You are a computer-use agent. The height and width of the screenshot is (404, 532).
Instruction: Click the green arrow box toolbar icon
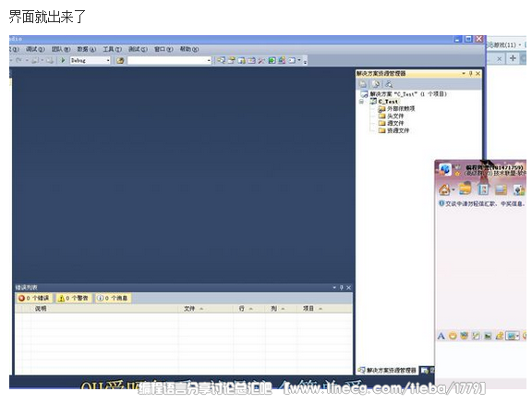[272, 60]
